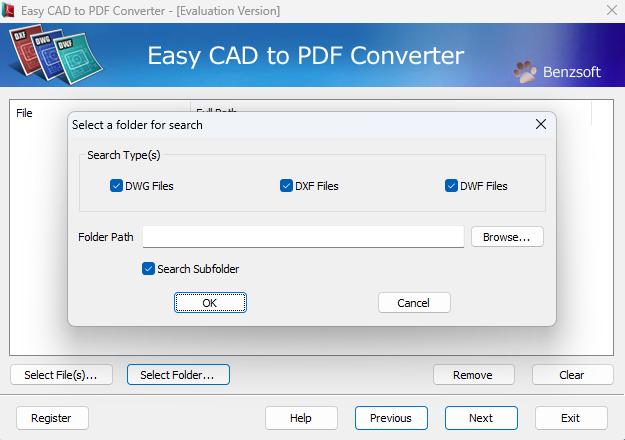Click the app icon in title bar

pyautogui.click(x=10, y=11)
